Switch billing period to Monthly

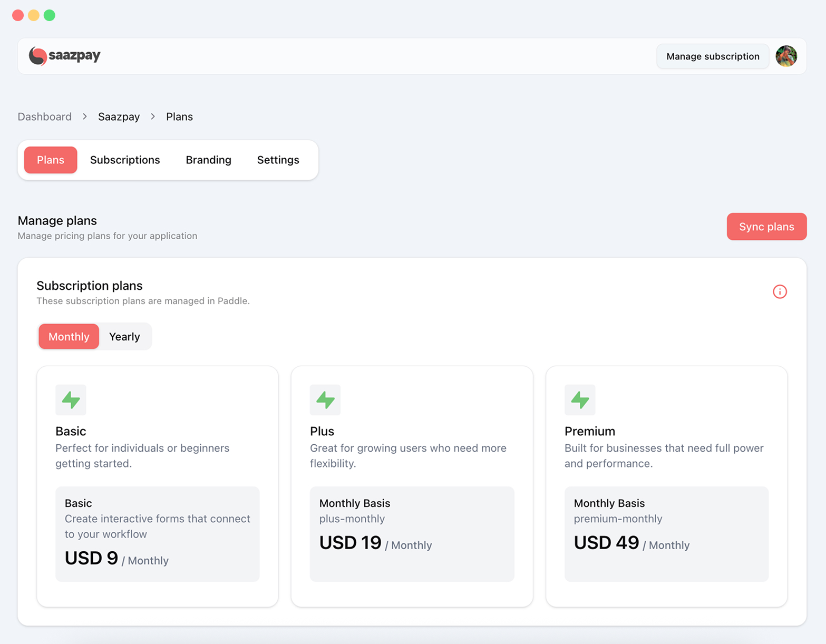[x=69, y=336]
